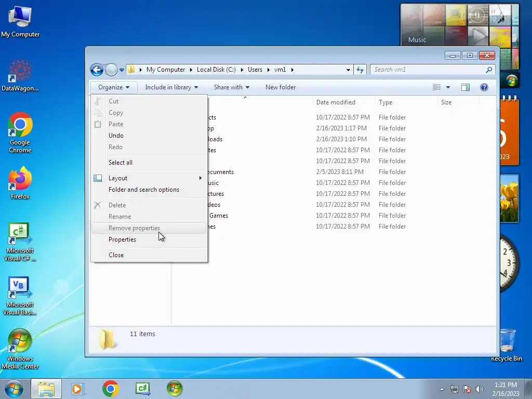
Task: Toggle the preview pane button
Action: pos(465,87)
